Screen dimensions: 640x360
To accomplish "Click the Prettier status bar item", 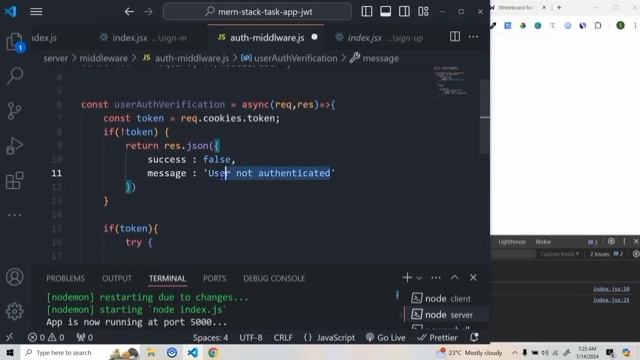I will [x=437, y=338].
